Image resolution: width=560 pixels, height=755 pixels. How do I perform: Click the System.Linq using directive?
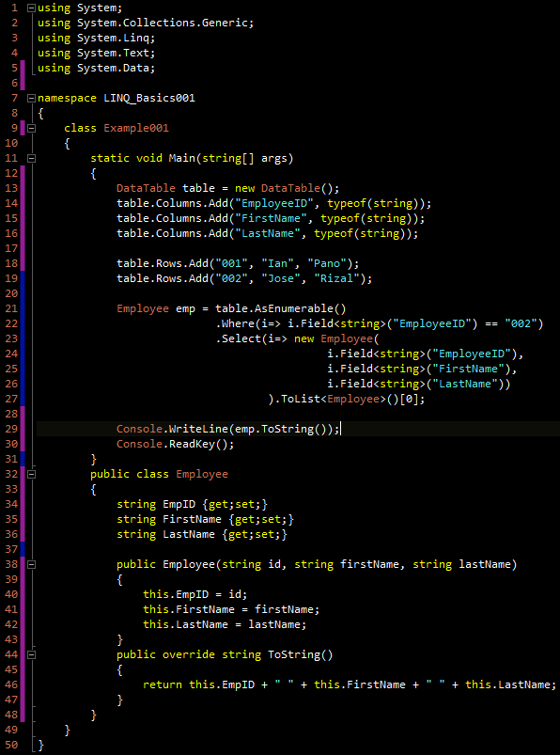click(x=97, y=38)
